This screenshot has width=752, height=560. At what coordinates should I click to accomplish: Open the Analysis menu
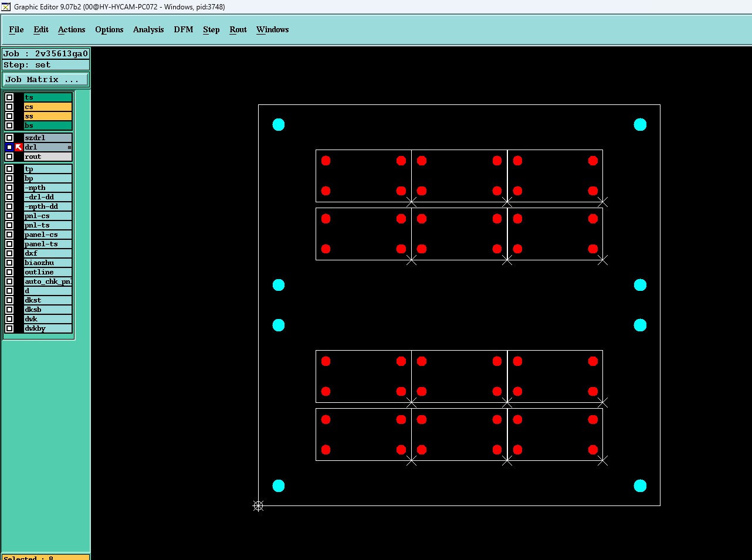pyautogui.click(x=148, y=29)
